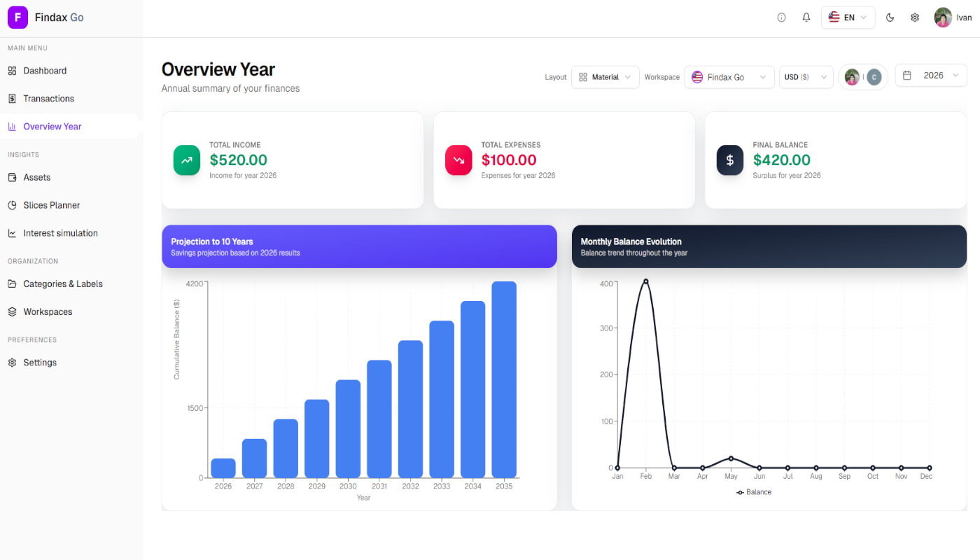Open notifications from the bell icon
Viewport: 980px width, 560px height.
coord(806,17)
